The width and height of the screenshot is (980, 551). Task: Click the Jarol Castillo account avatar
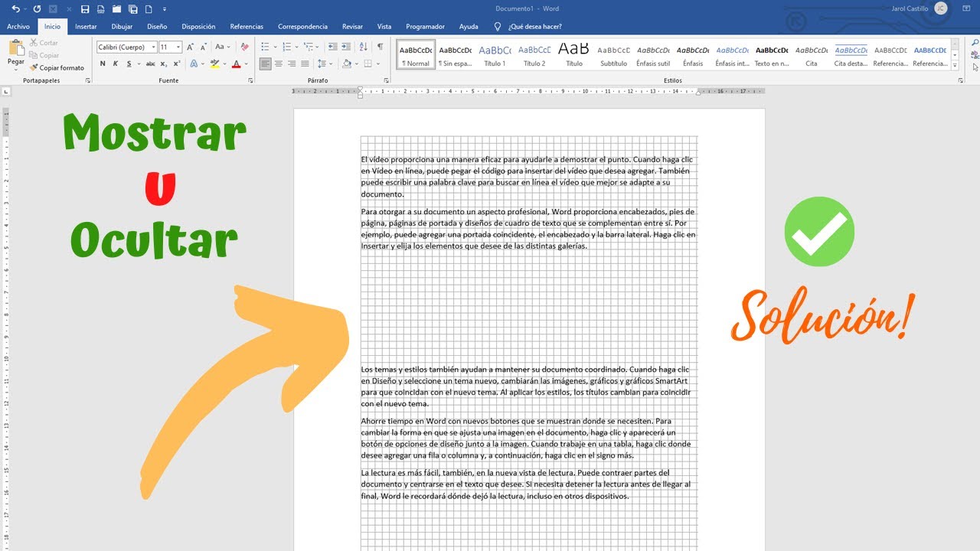pos(941,8)
